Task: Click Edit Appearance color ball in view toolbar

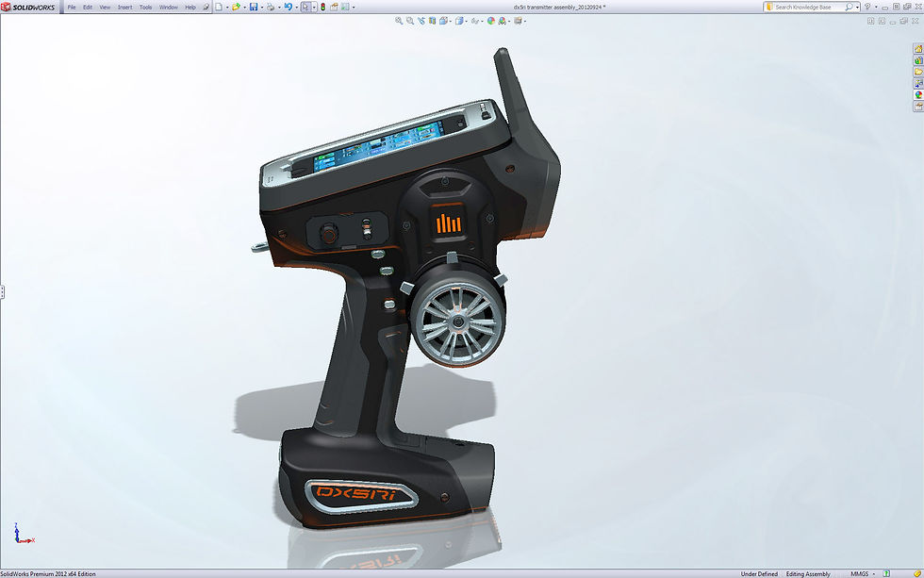Action: pyautogui.click(x=491, y=21)
